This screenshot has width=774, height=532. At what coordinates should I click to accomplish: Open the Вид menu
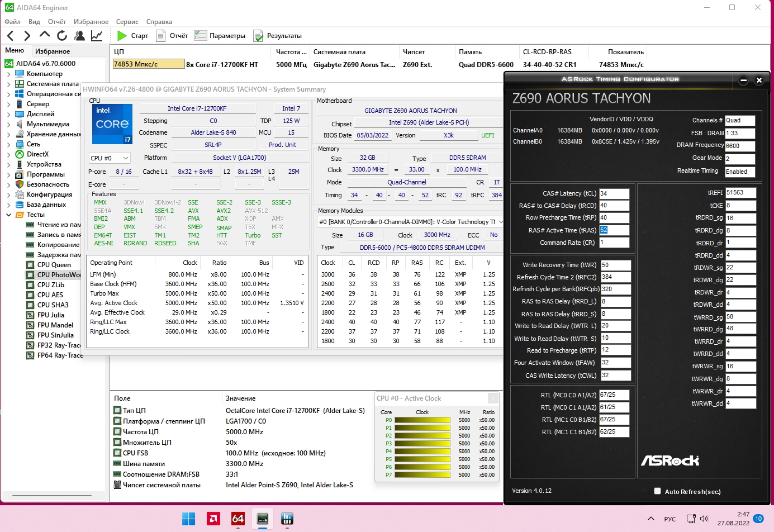34,22
